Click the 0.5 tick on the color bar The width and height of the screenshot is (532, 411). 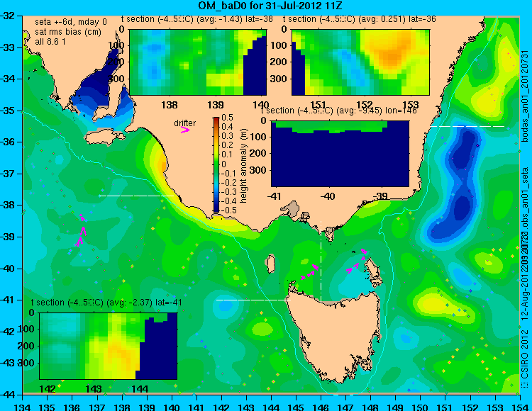(227, 118)
